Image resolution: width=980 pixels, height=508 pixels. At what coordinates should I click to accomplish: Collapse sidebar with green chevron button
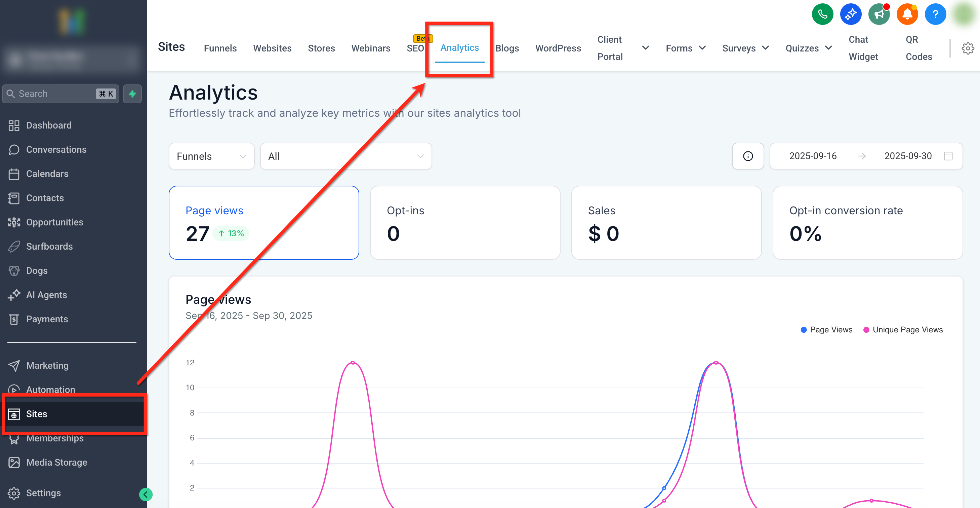[145, 494]
